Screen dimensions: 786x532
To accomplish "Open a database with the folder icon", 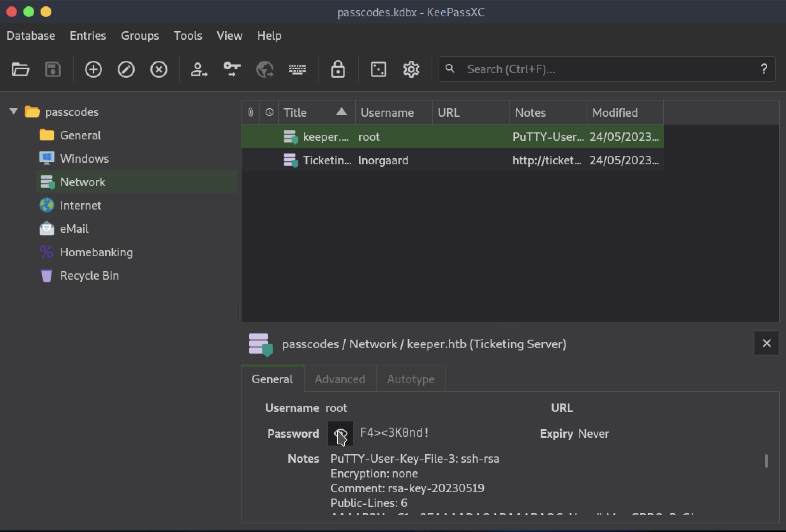I will (20, 70).
